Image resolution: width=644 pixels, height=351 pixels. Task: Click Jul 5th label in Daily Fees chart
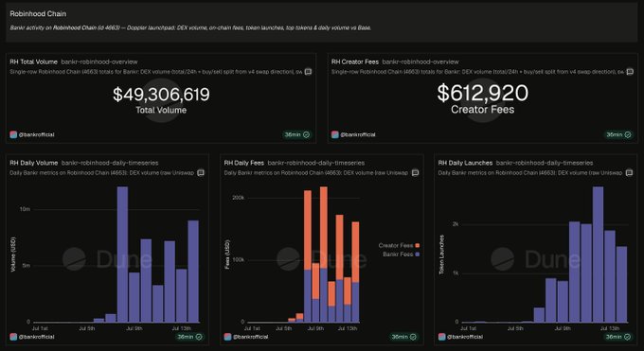284,328
